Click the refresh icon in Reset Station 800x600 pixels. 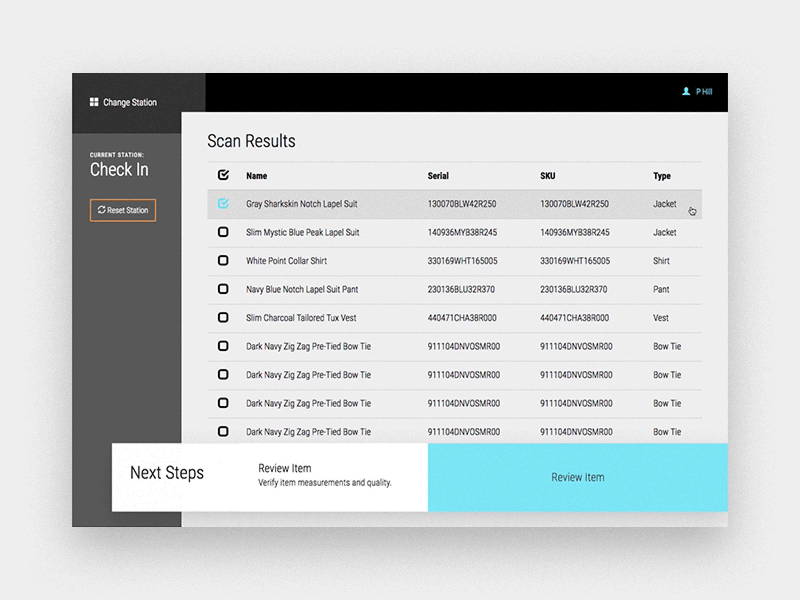tap(102, 210)
